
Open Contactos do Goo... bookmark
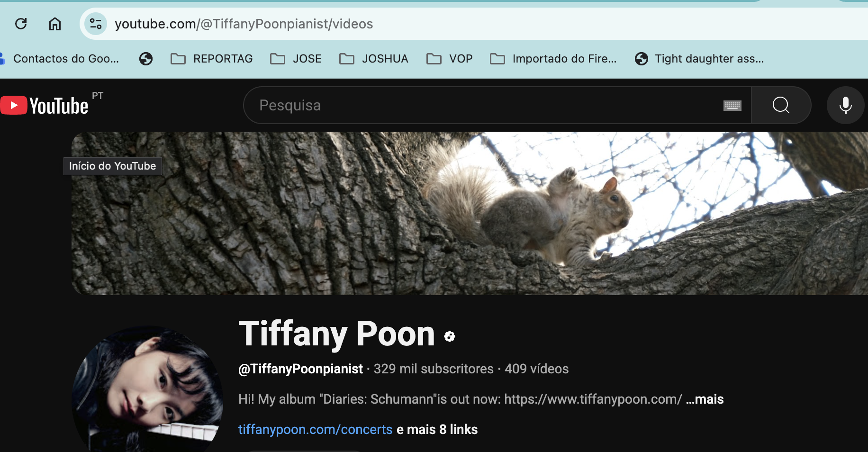[x=60, y=59]
